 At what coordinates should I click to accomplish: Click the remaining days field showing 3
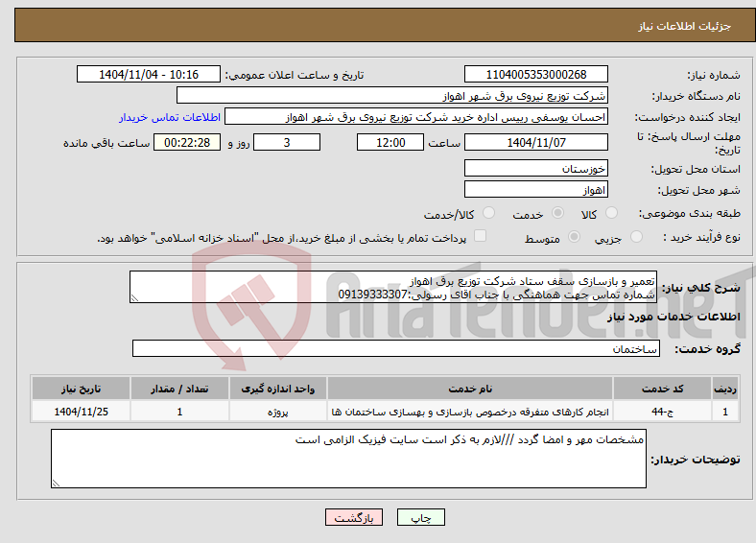pyautogui.click(x=287, y=142)
